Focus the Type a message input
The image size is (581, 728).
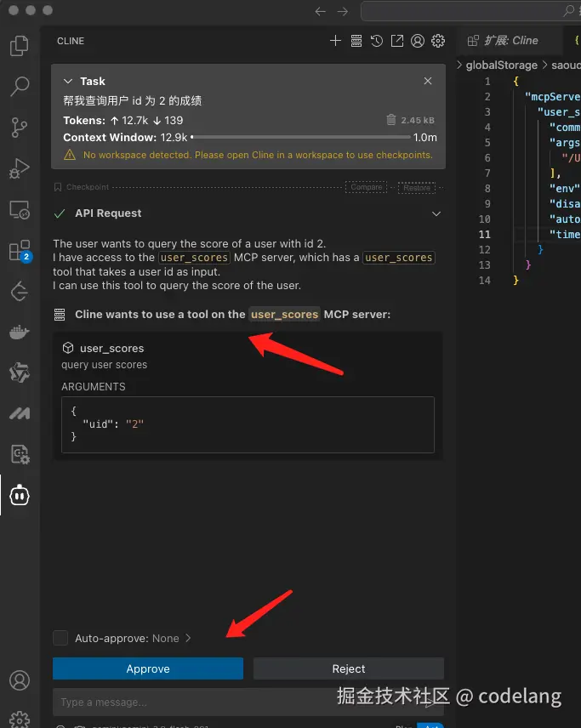(x=248, y=702)
